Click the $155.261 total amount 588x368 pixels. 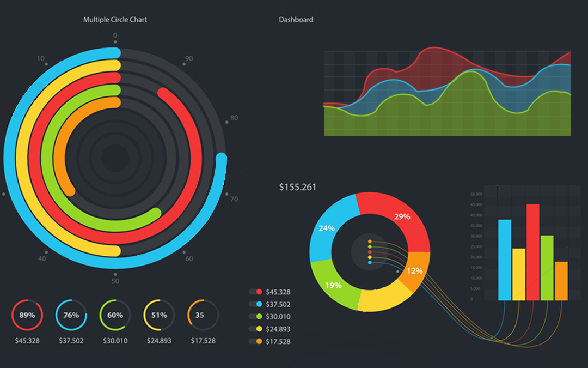(x=297, y=187)
